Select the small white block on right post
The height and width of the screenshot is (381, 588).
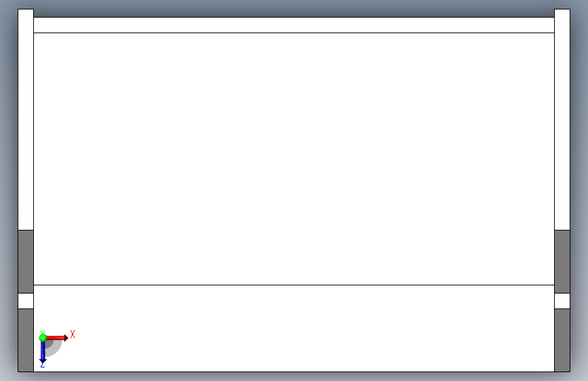[562, 301]
